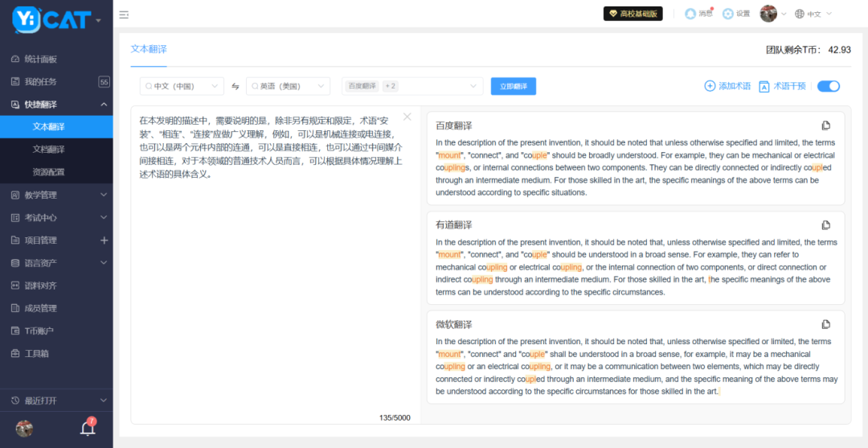Click user avatar at sidebar bottom
The width and height of the screenshot is (868, 448).
(24, 429)
